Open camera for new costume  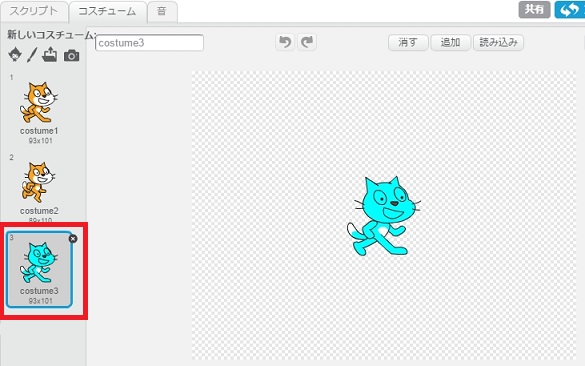click(71, 56)
